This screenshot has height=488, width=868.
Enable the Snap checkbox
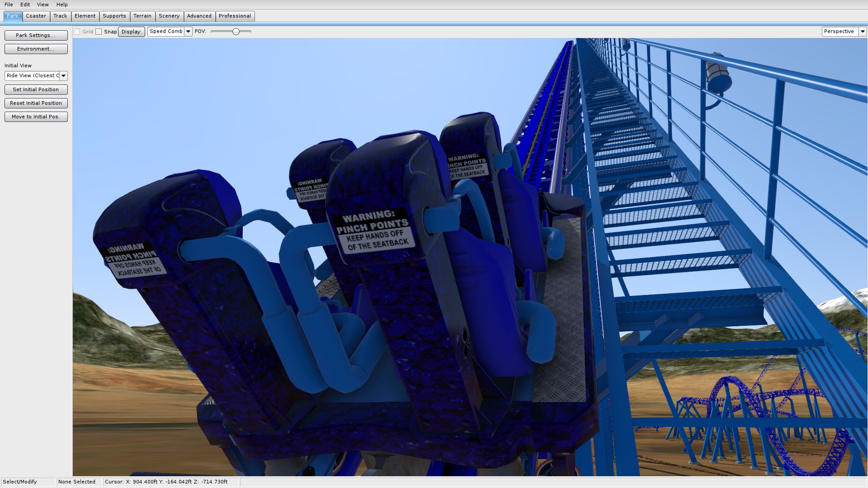pos(99,32)
